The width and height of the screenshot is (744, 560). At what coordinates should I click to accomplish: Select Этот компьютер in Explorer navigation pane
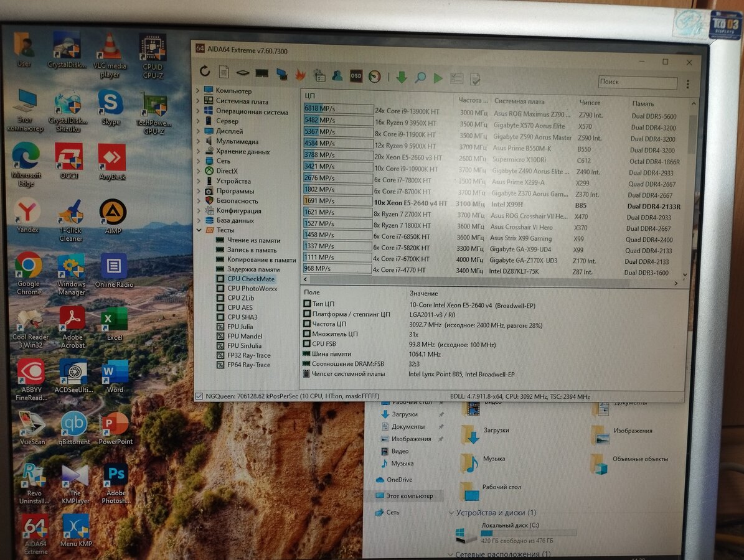409,495
